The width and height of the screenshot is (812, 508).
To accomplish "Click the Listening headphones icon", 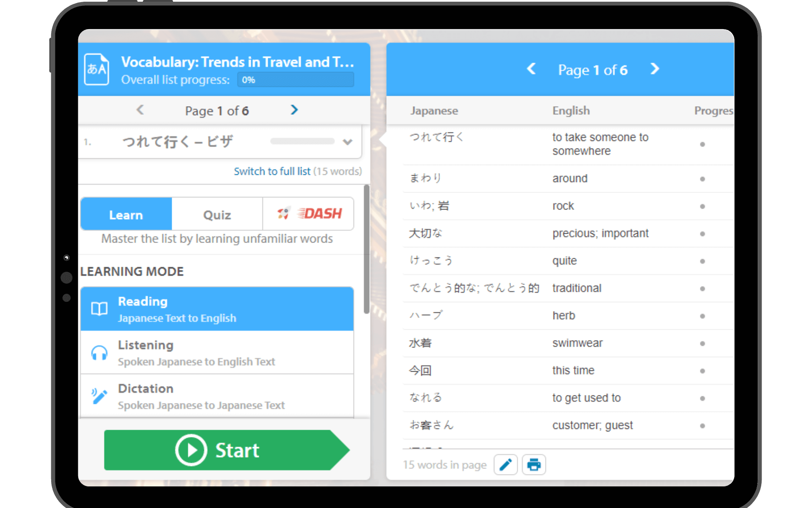I will click(99, 353).
